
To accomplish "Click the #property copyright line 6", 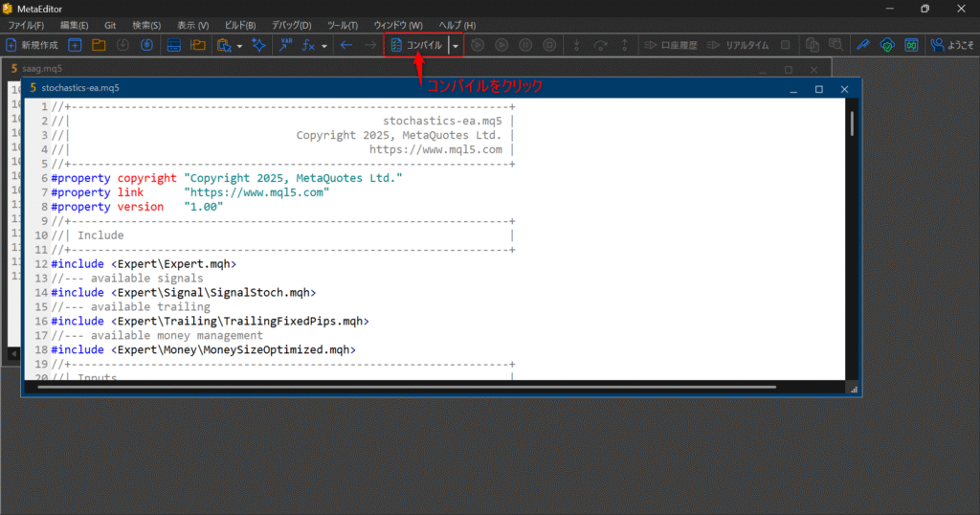I will tap(227, 178).
